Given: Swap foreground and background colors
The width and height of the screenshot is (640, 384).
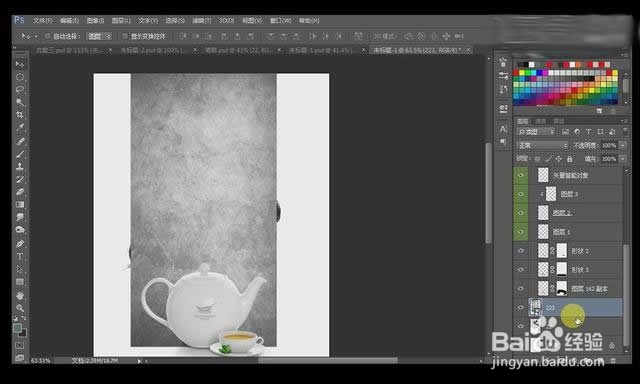Looking at the screenshot, I should point(24,318).
